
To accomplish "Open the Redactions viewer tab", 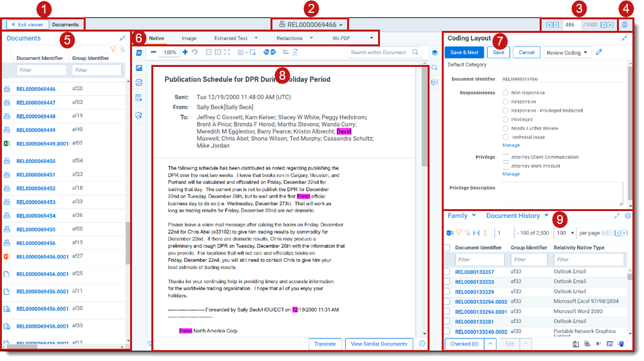I will tap(290, 38).
